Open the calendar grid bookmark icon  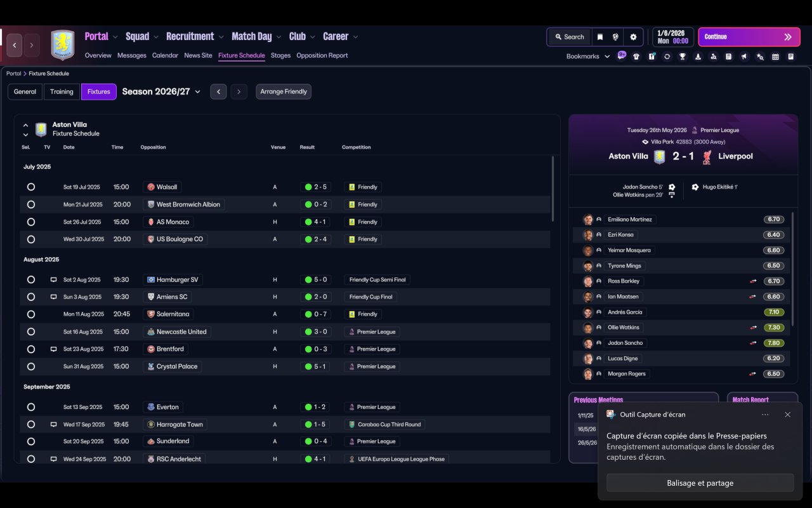pyautogui.click(x=775, y=57)
